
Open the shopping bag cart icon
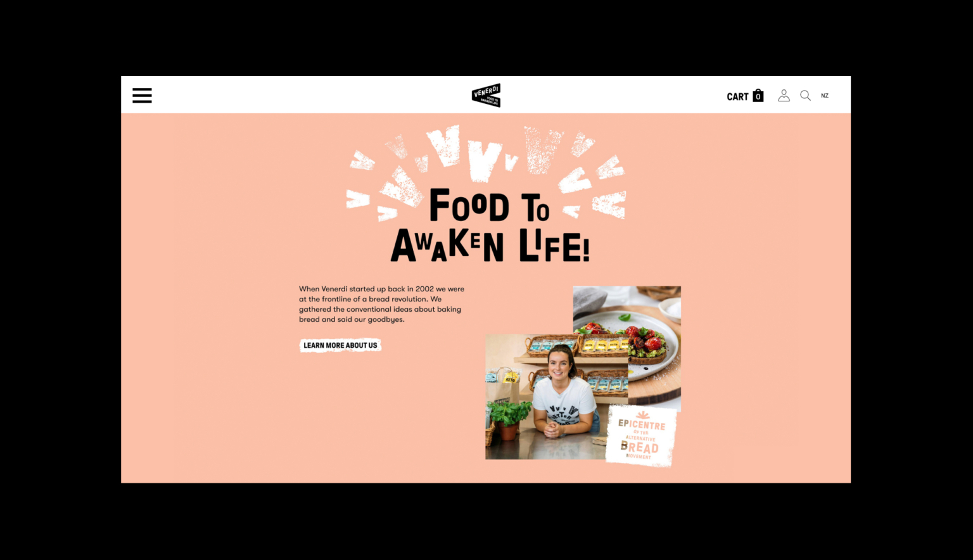(x=758, y=96)
